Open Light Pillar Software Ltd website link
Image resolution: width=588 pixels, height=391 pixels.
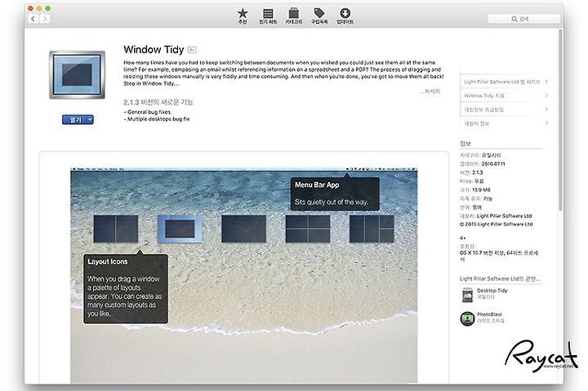click(504, 82)
